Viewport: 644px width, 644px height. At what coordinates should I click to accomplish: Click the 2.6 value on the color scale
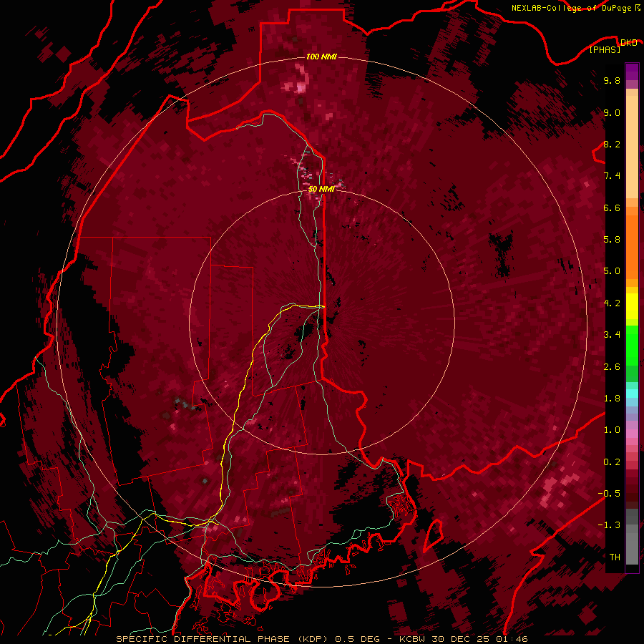(612, 367)
